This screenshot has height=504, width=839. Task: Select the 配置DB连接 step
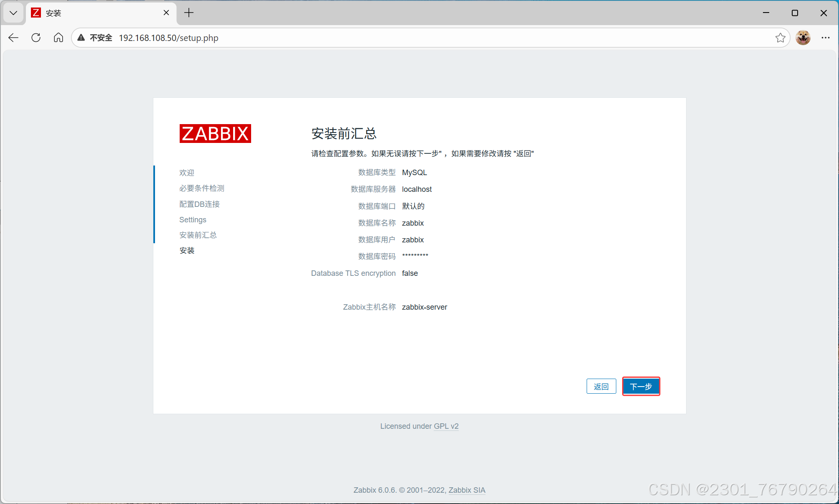(199, 204)
